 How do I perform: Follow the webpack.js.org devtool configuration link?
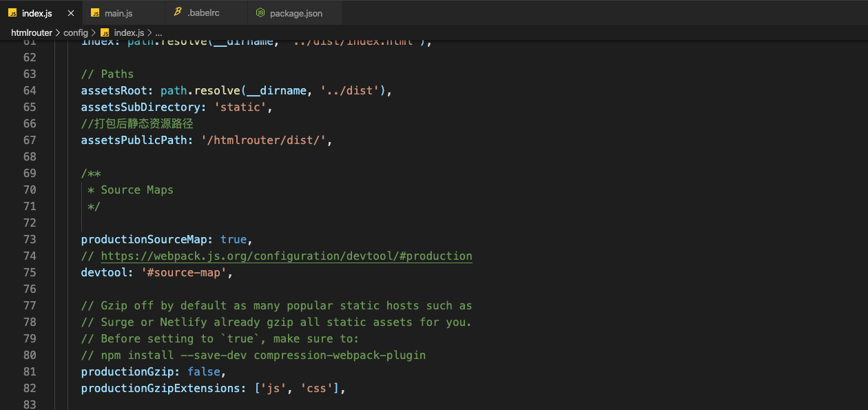pos(287,256)
